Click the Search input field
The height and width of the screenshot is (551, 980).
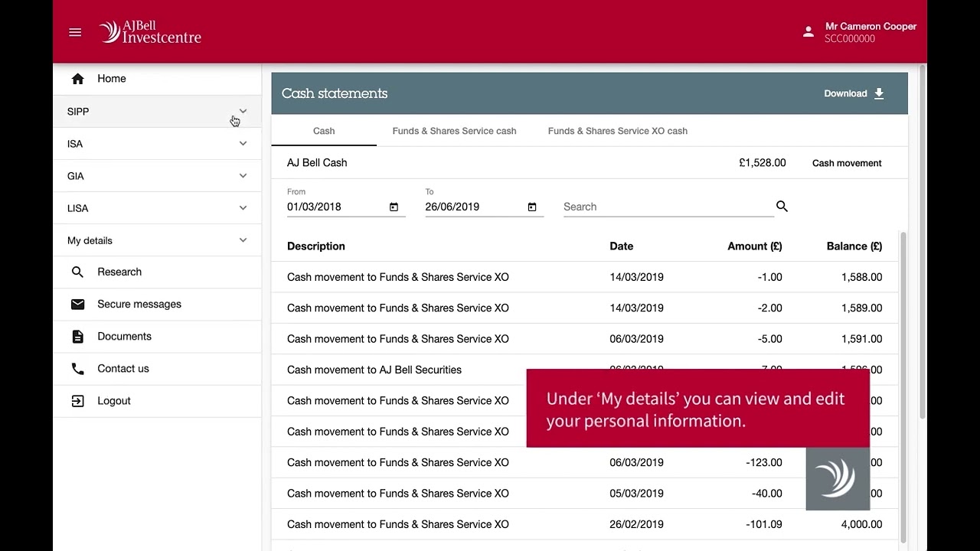point(668,207)
